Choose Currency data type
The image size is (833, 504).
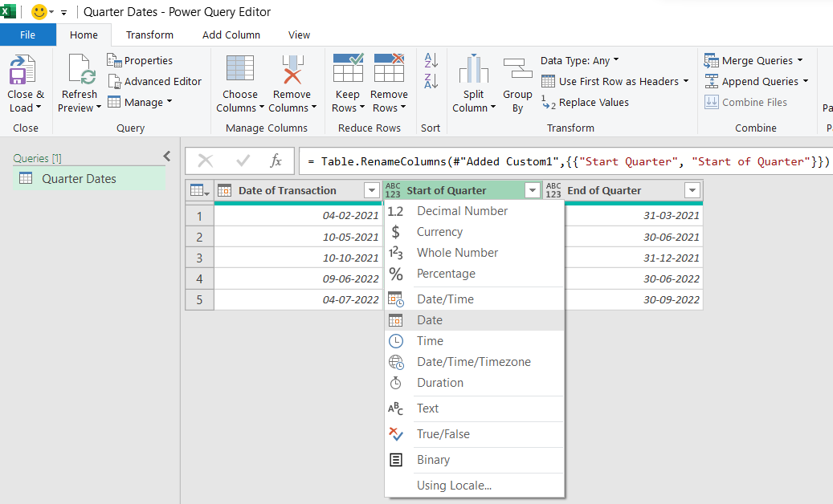click(x=474, y=232)
